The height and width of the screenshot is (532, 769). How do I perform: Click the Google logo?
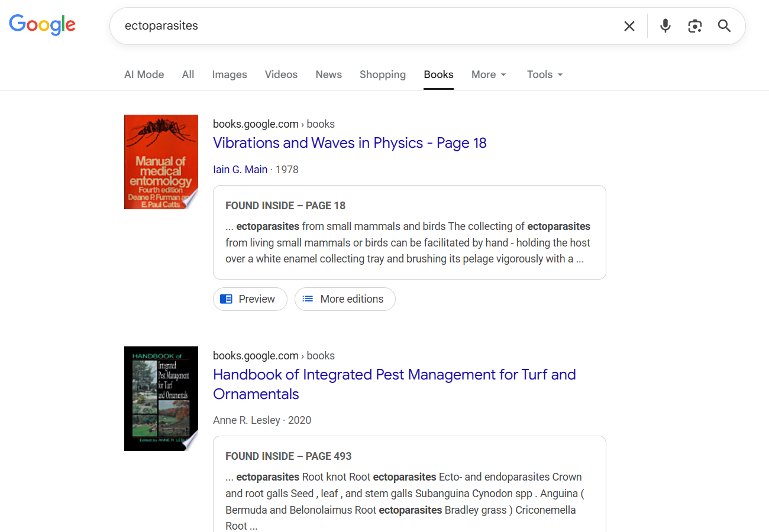[x=42, y=25]
